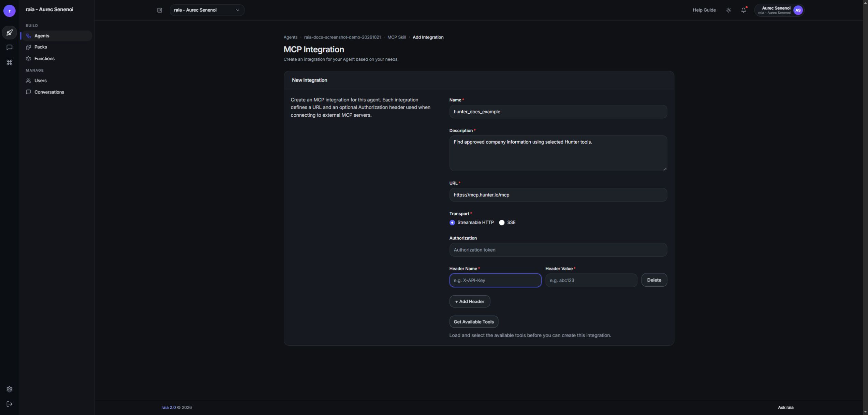868x415 pixels.
Task: Open the Help Guide link
Action: click(704, 10)
